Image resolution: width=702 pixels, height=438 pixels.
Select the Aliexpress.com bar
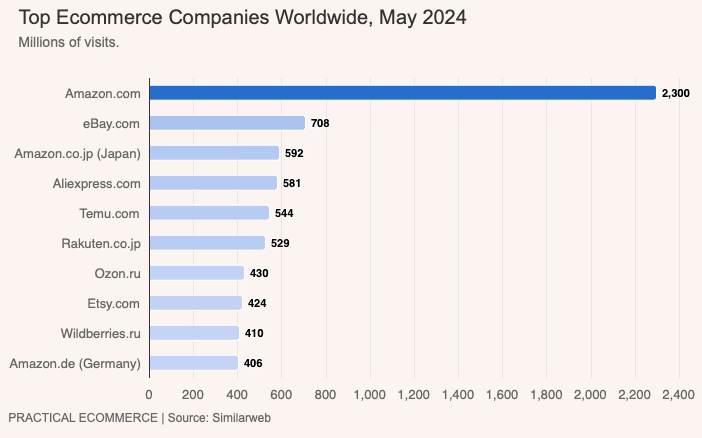click(x=214, y=183)
